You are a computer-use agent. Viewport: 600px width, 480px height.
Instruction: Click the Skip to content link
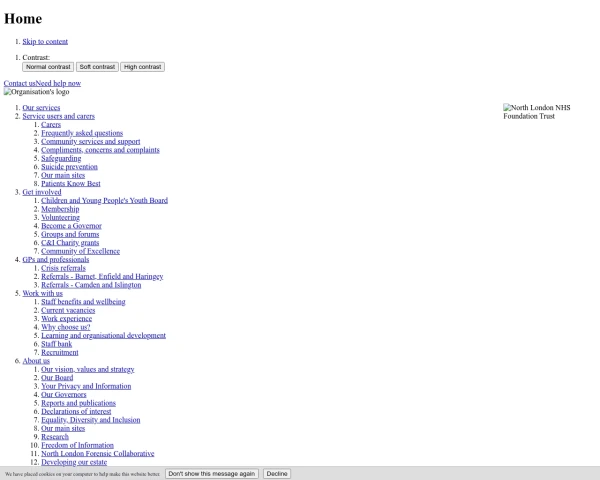click(x=45, y=41)
